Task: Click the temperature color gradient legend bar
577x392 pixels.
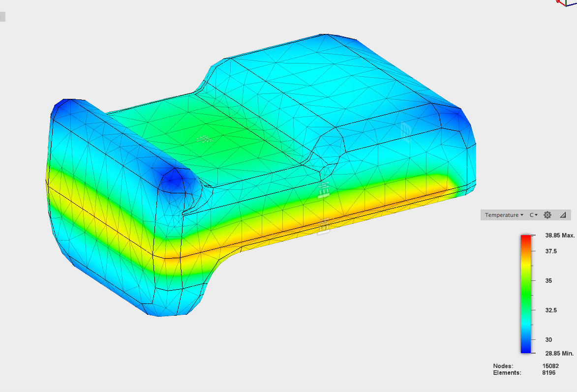Action: click(526, 294)
